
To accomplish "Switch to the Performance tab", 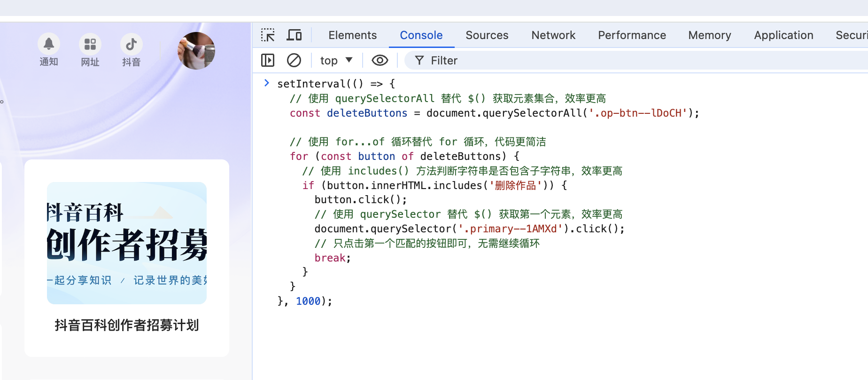I will [632, 35].
